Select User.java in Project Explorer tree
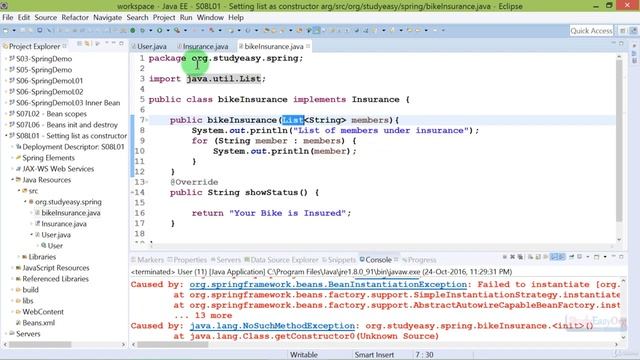 coord(56,235)
